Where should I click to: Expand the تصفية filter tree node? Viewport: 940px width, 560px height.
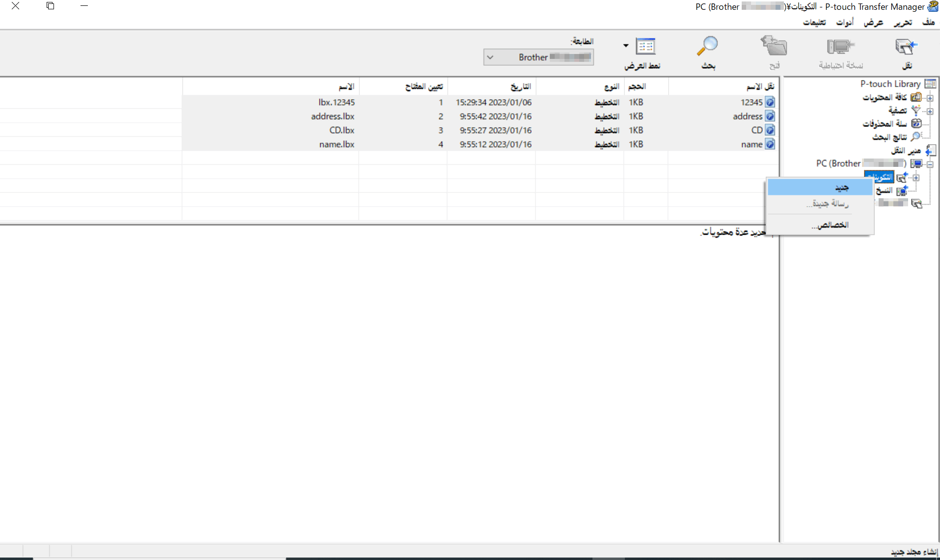[x=930, y=111]
